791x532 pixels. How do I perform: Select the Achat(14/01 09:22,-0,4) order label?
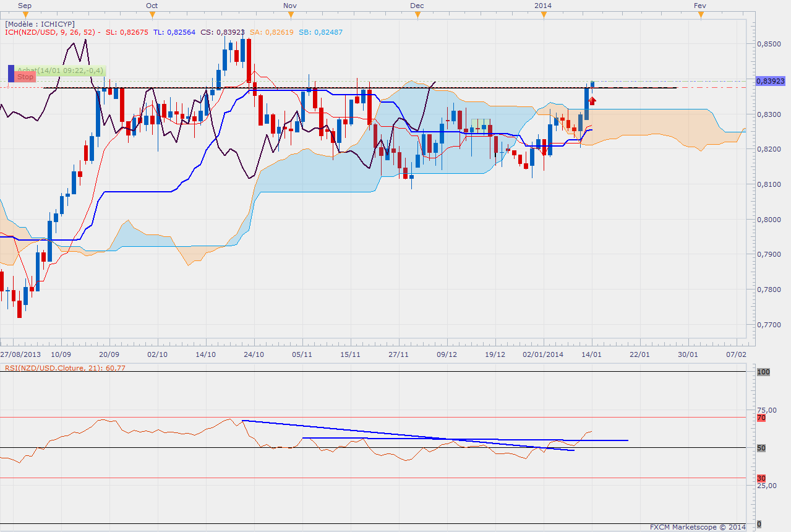pyautogui.click(x=60, y=71)
